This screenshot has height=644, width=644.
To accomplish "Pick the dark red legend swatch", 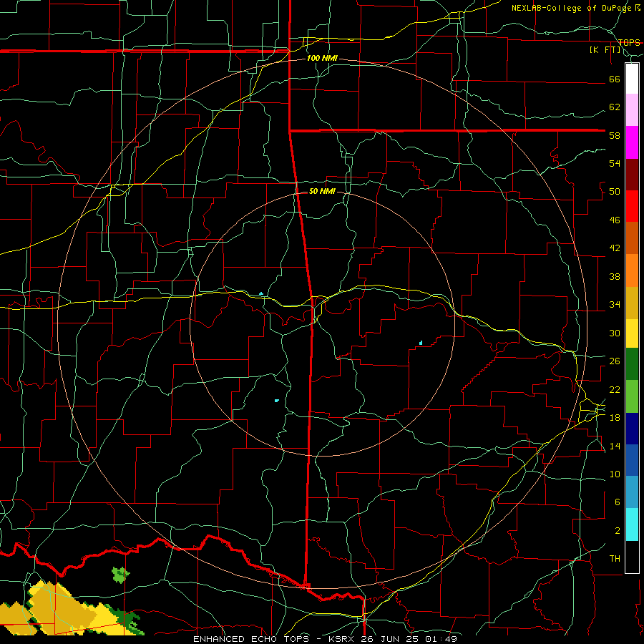I will point(632,174).
